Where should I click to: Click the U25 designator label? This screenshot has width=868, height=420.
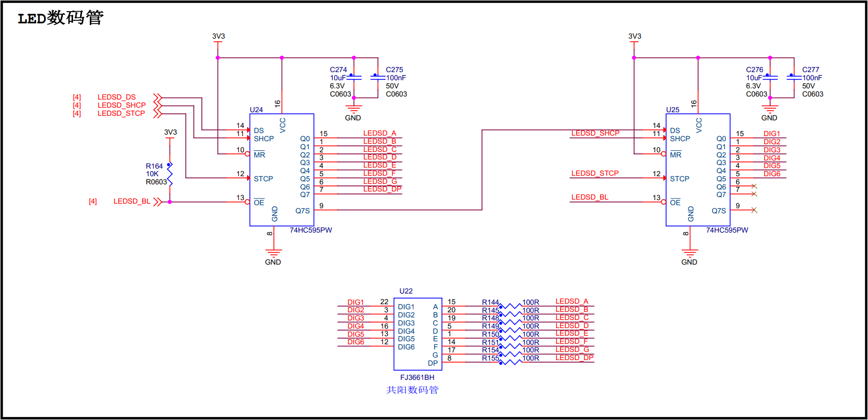673,110
